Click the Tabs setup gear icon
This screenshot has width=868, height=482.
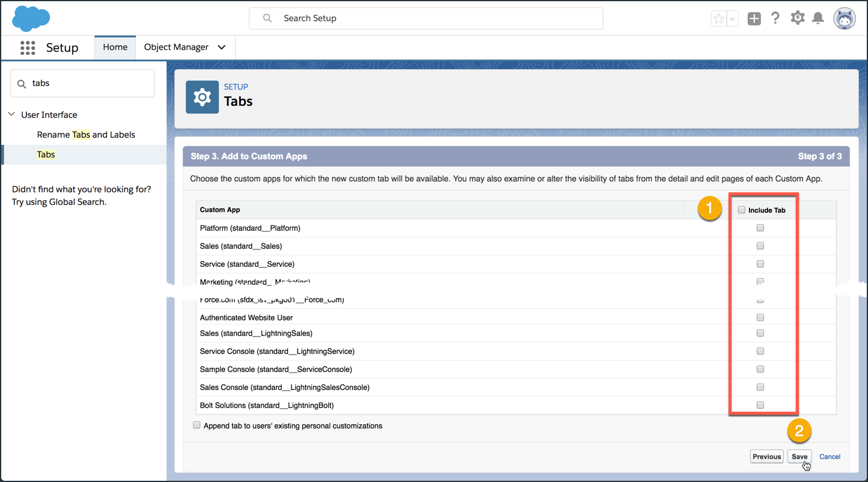202,97
